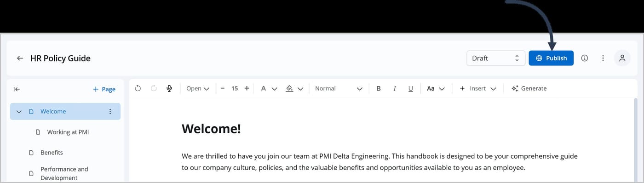Image resolution: width=644 pixels, height=183 pixels.
Task: Click the back arrow beside HR Policy Guide
Action: coord(20,58)
